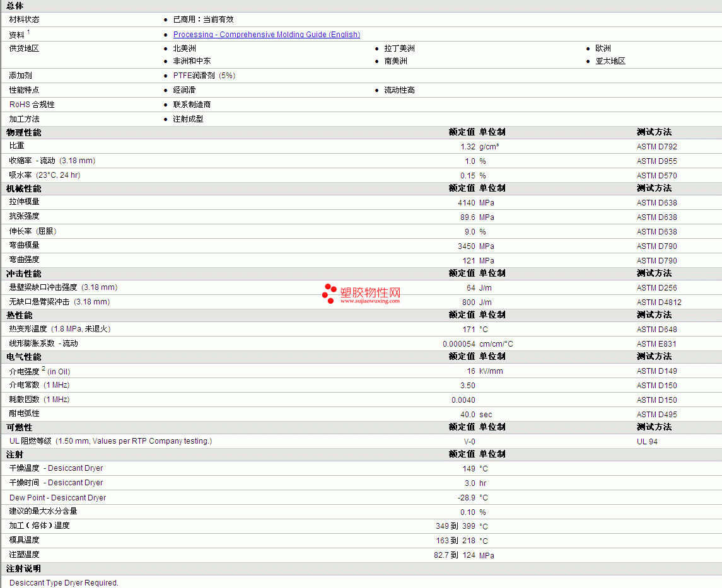Click the UL 阻燃等级 label
The image size is (722, 588).
click(x=30, y=441)
